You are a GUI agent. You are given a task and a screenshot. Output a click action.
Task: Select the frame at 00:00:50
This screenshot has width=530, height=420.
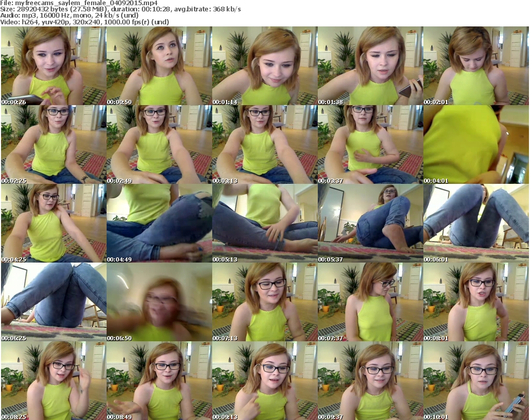point(159,66)
